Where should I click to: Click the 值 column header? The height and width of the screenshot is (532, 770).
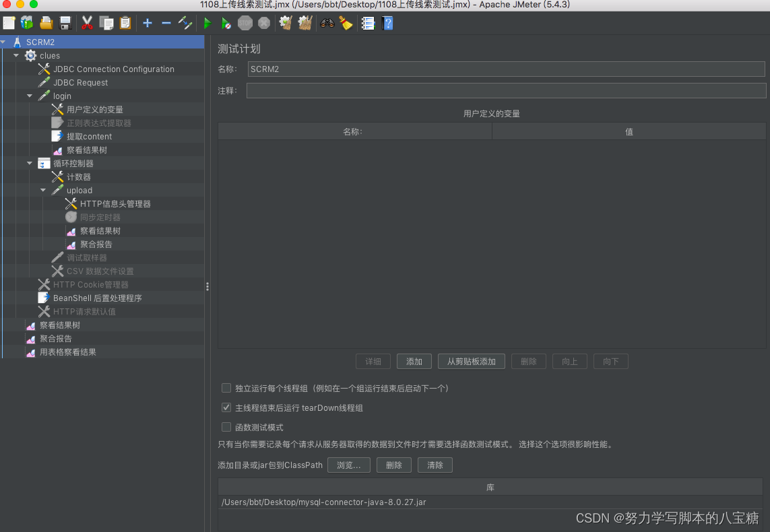coord(629,131)
